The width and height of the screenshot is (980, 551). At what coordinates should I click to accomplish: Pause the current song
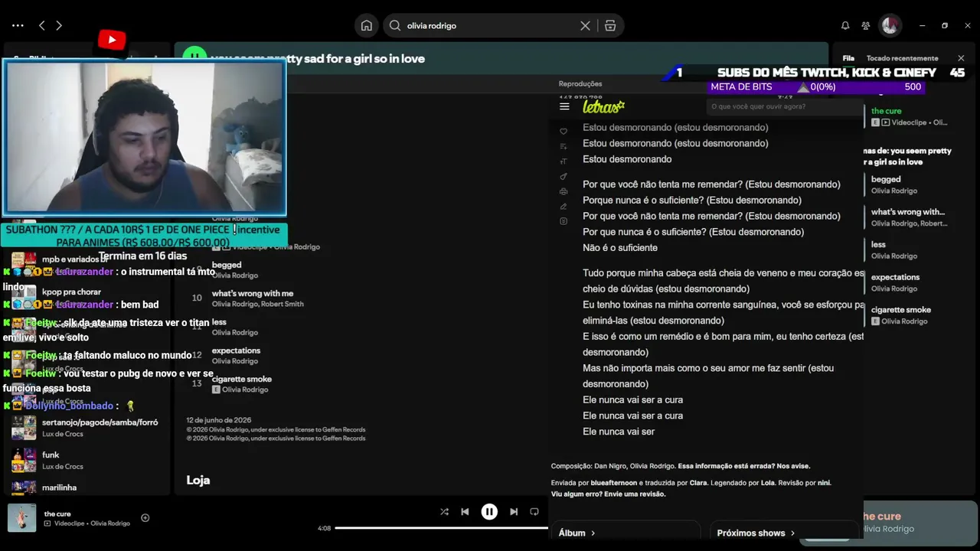pyautogui.click(x=489, y=512)
